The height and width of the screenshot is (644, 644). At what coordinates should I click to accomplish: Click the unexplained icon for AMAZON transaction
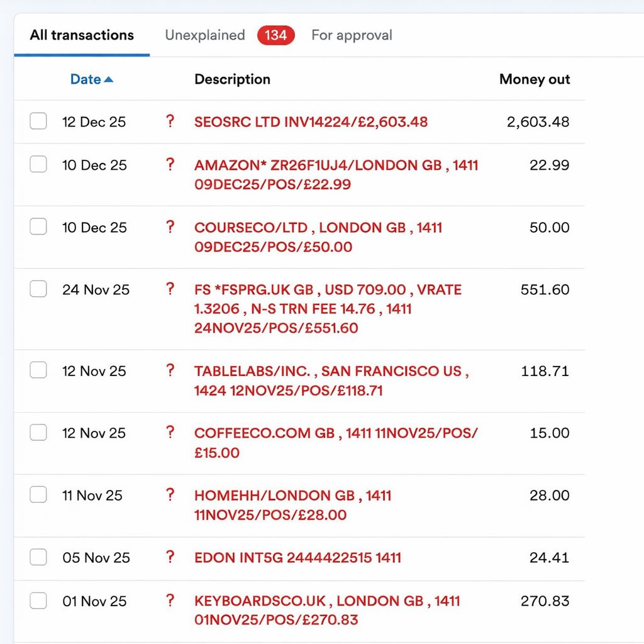[169, 165]
